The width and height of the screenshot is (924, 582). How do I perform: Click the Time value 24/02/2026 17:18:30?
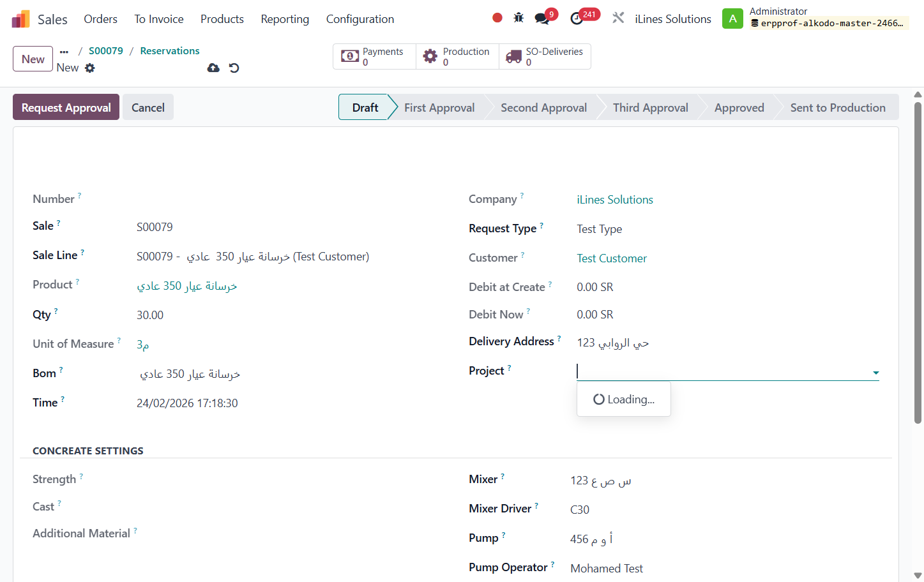point(187,403)
